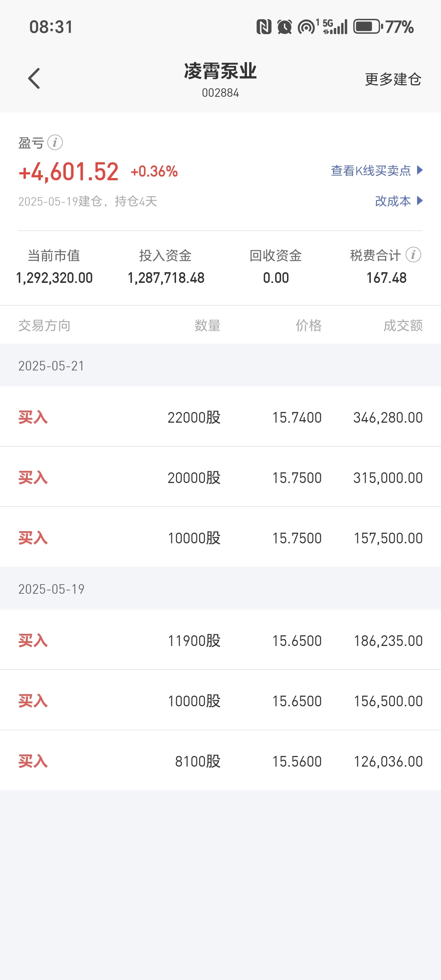Open the 22000股 buy transaction row
The width and height of the screenshot is (441, 980).
tap(220, 416)
